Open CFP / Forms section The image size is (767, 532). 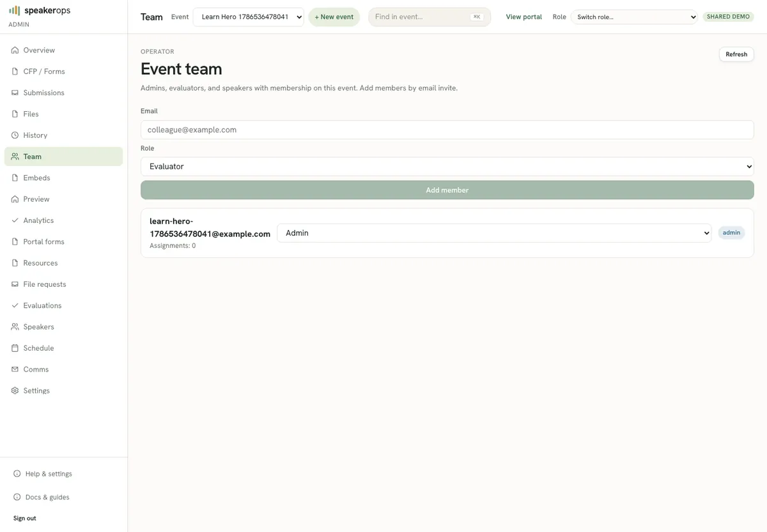63,72
